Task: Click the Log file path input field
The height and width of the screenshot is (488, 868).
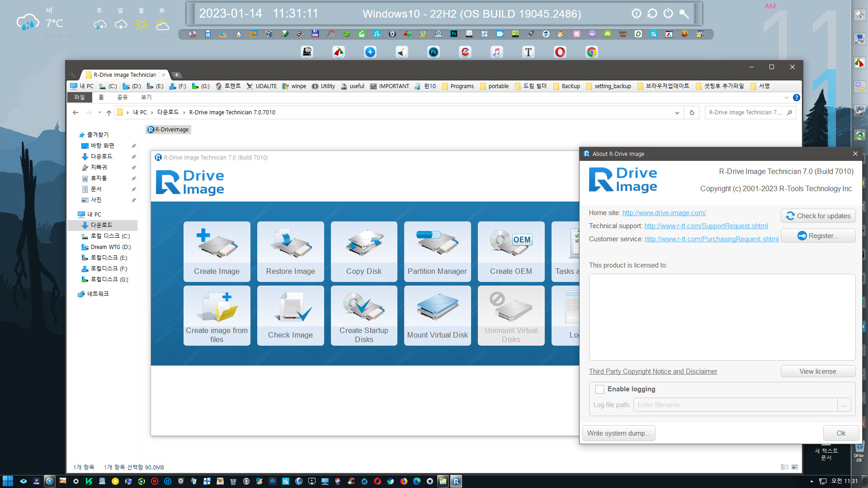Action: tap(735, 405)
